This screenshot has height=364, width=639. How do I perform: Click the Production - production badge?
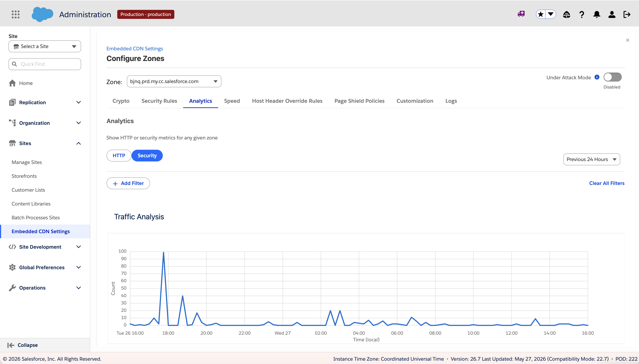pyautogui.click(x=146, y=14)
